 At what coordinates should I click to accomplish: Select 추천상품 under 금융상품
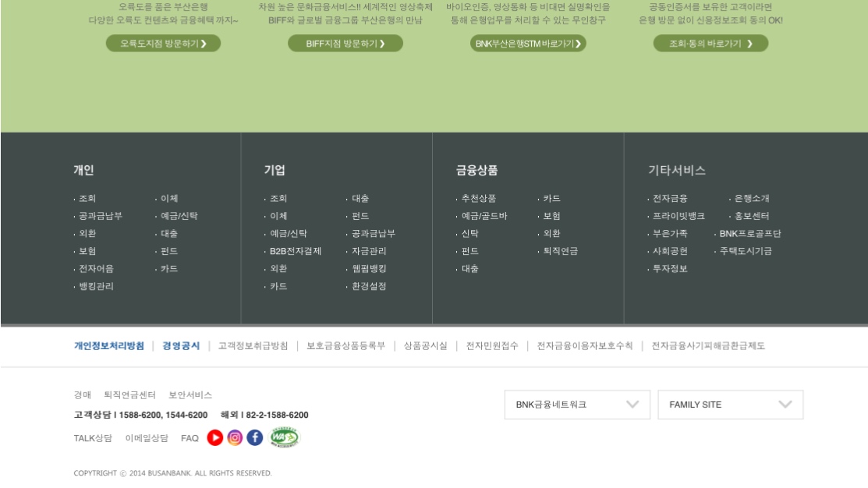(479, 198)
